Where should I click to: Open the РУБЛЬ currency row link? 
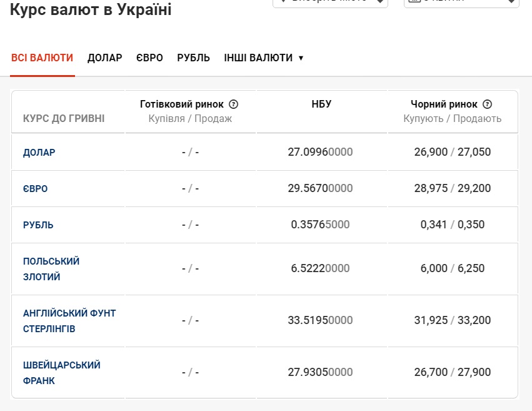tap(38, 225)
